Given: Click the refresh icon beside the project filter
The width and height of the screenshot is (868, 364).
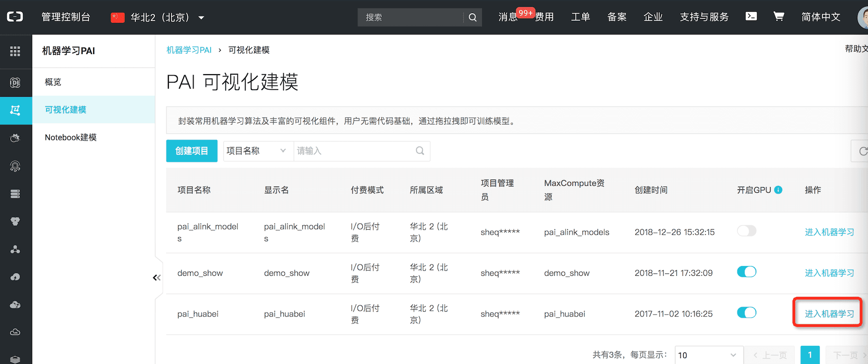Looking at the screenshot, I should tap(863, 151).
